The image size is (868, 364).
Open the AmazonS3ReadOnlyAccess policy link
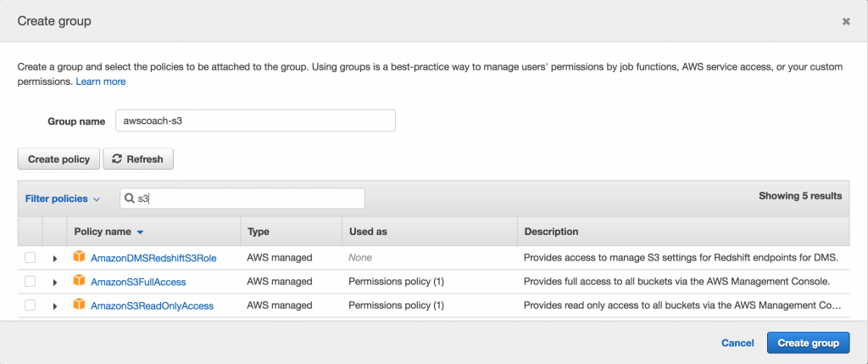[x=153, y=305]
